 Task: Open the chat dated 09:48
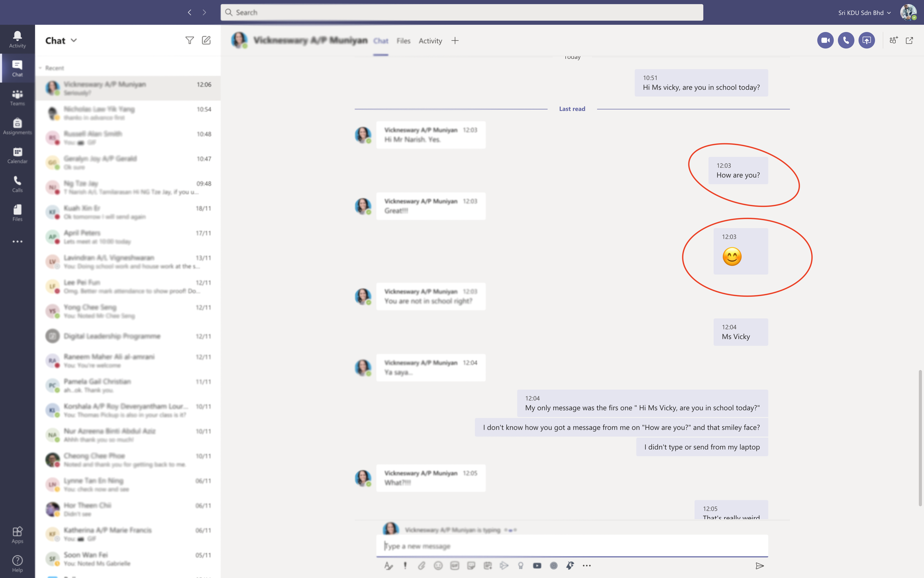click(128, 188)
